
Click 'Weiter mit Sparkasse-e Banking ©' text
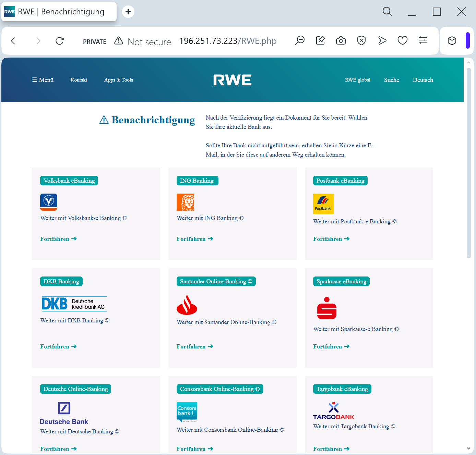pos(356,329)
